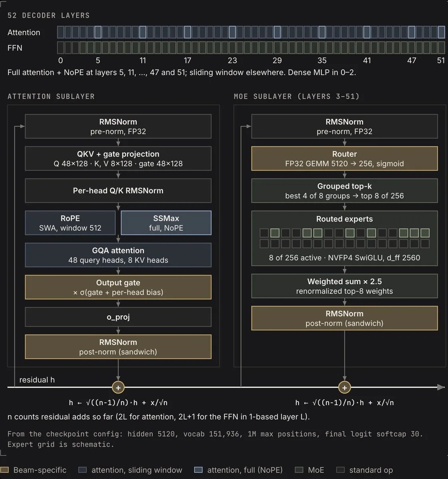Click layer axis label '23'
Viewport: 448px width, 479px height.
232,60
